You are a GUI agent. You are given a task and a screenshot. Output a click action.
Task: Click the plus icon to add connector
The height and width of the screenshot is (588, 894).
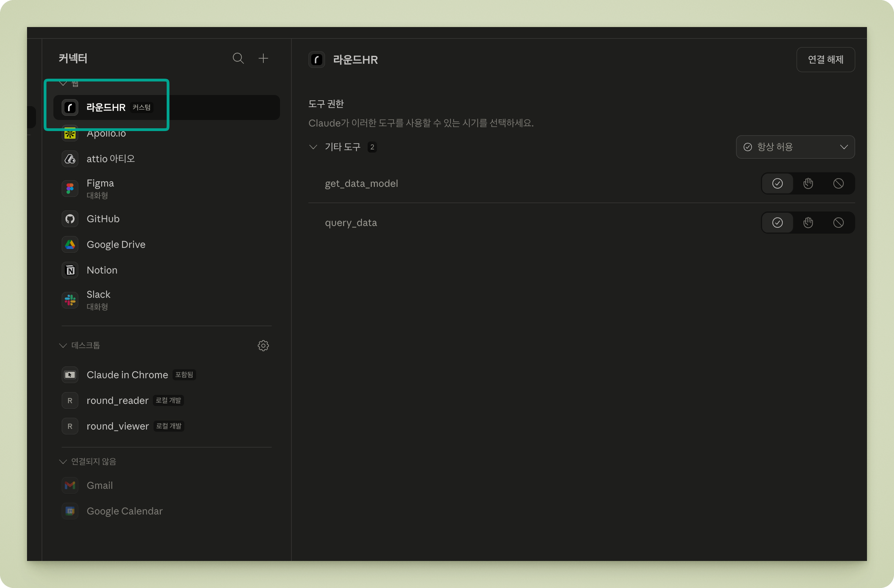(x=263, y=58)
